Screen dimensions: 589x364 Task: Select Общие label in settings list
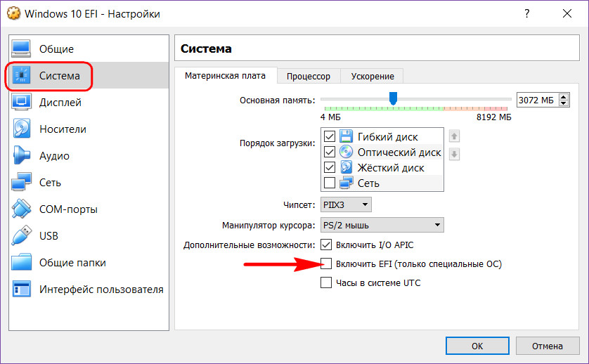click(56, 48)
